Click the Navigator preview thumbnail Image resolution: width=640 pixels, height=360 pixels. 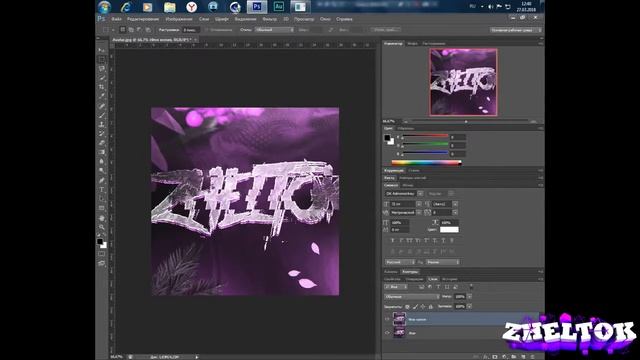[x=463, y=82]
